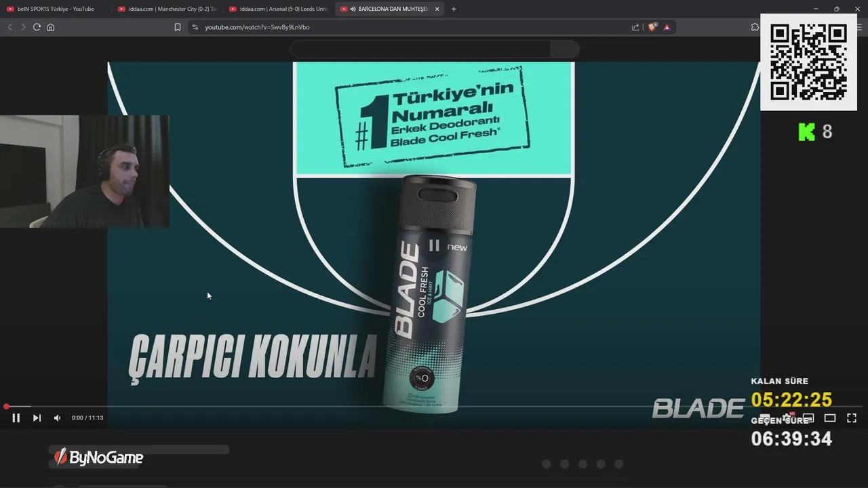Viewport: 868px width, 488px height.
Task: Share this page using the share icon
Action: click(635, 27)
